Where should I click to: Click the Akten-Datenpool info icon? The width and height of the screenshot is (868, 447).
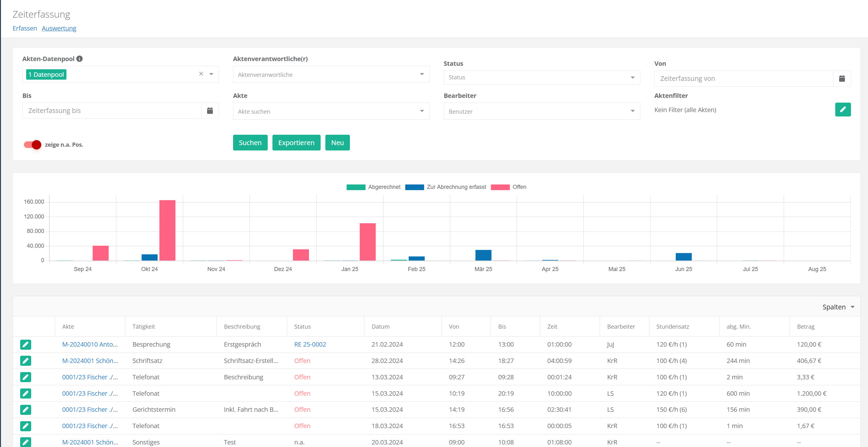click(79, 59)
